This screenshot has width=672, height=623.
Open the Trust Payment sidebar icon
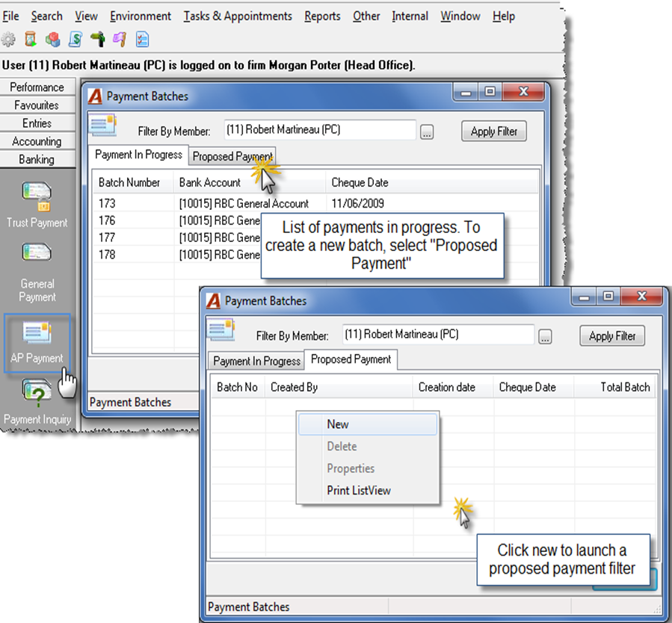pos(37,205)
